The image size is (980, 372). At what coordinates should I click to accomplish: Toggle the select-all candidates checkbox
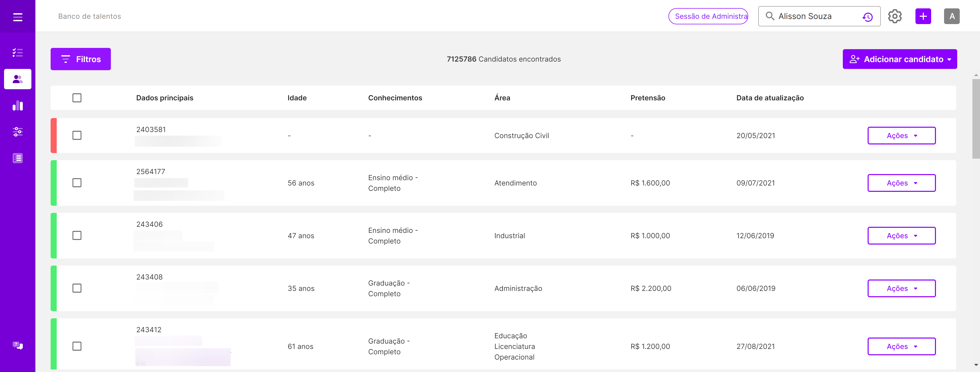pyautogui.click(x=77, y=98)
